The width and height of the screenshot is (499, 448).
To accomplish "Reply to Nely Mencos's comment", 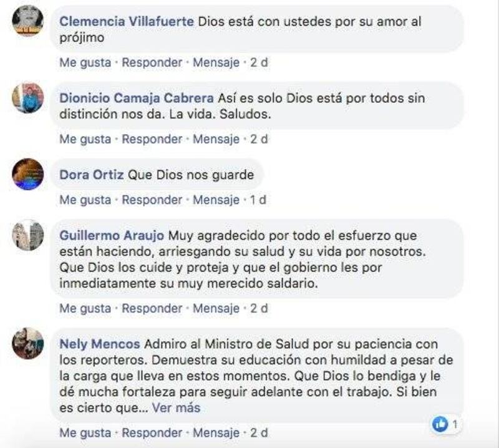I will [152, 433].
